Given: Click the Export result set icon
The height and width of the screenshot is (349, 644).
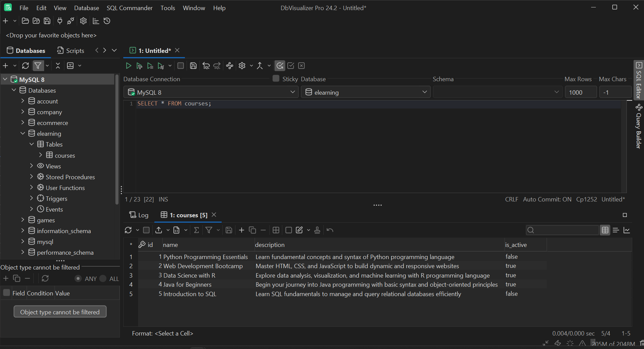Looking at the screenshot, I should (x=159, y=230).
